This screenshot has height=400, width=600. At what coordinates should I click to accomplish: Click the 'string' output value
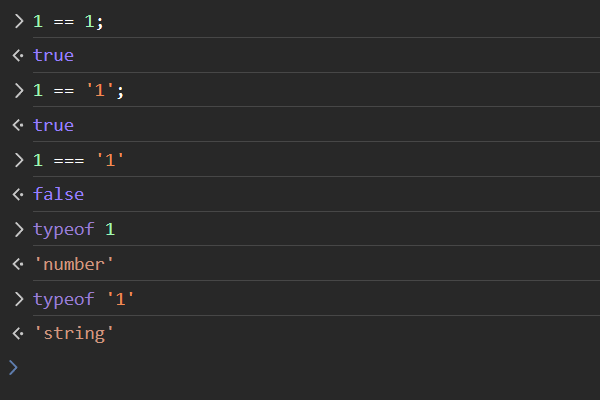[x=74, y=334]
